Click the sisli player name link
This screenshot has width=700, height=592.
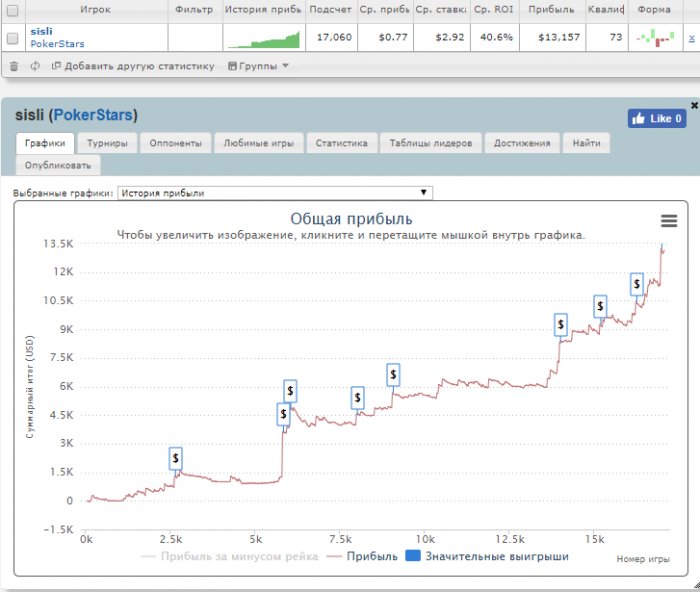[x=41, y=32]
